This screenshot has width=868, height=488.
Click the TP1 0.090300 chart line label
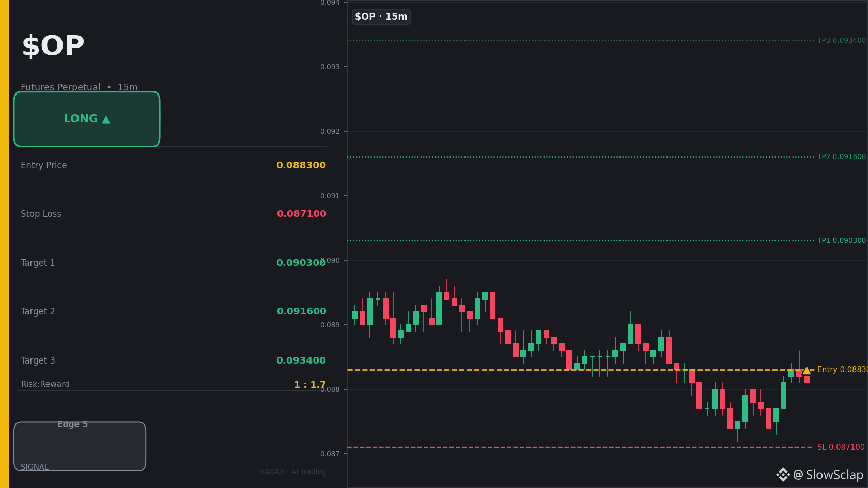click(x=842, y=241)
